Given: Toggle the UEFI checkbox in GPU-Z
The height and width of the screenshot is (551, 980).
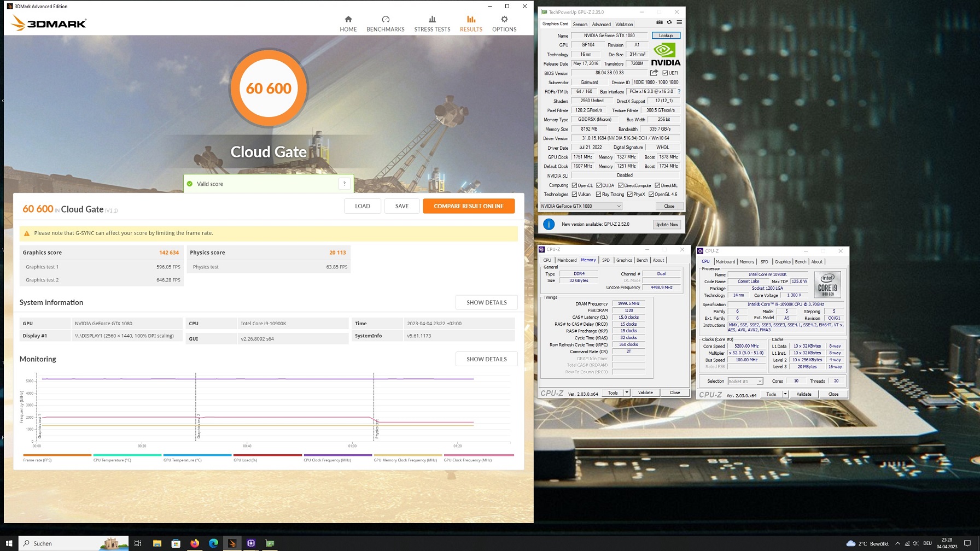Looking at the screenshot, I should pyautogui.click(x=665, y=73).
